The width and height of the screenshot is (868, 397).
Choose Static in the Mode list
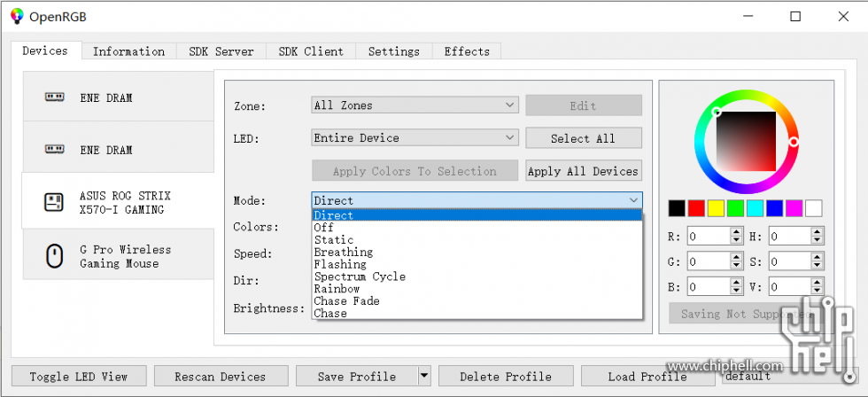point(477,240)
